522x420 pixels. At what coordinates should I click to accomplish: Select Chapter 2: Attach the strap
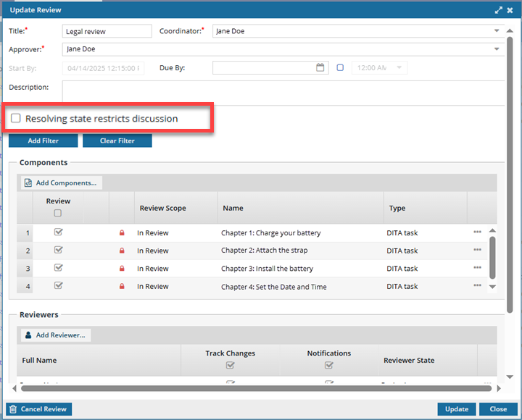point(265,251)
